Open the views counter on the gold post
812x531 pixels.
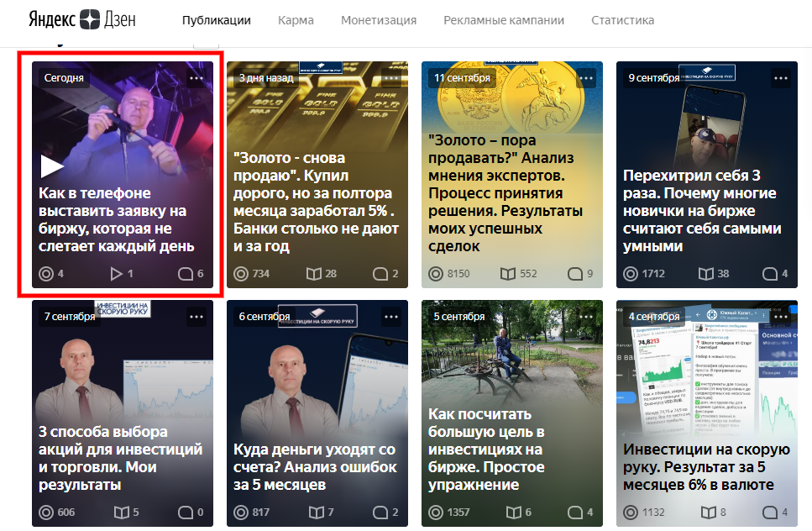coord(240,272)
